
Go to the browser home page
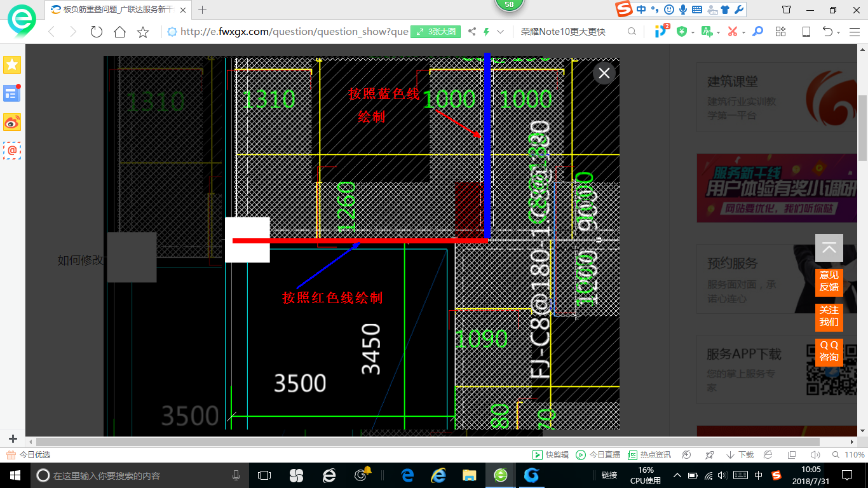click(x=119, y=32)
